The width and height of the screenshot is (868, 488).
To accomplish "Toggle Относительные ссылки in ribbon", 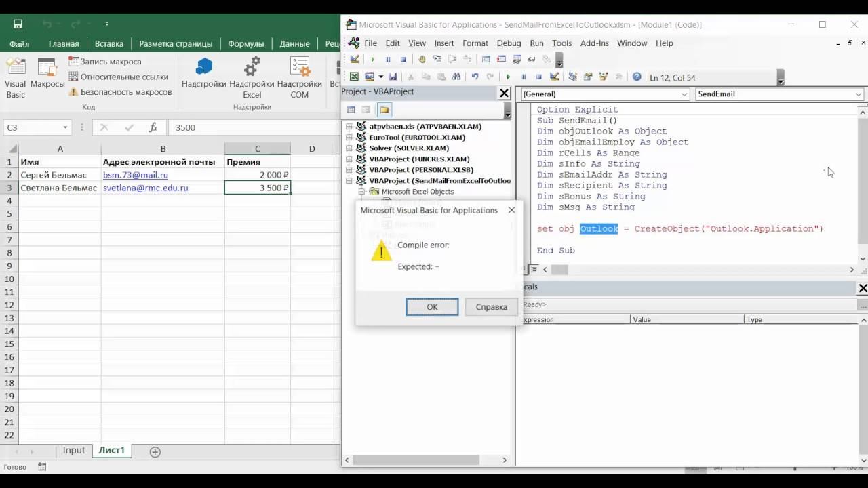I will point(119,77).
